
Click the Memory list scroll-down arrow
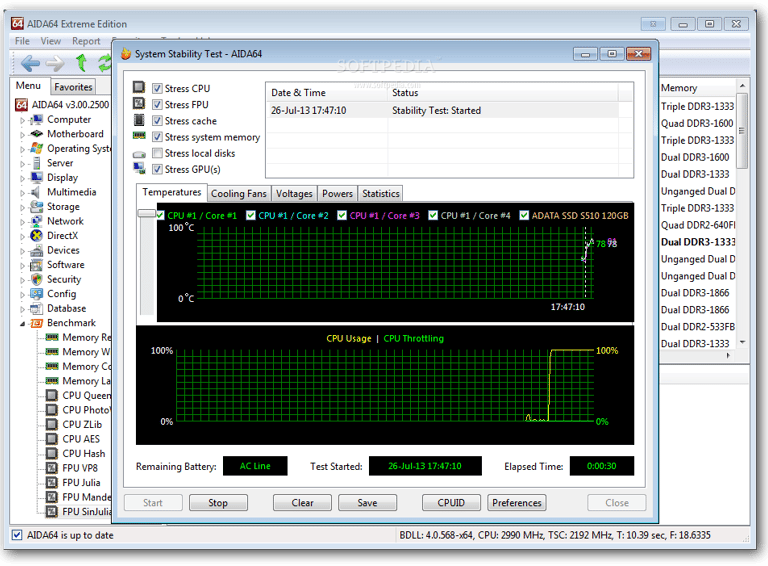(x=742, y=342)
